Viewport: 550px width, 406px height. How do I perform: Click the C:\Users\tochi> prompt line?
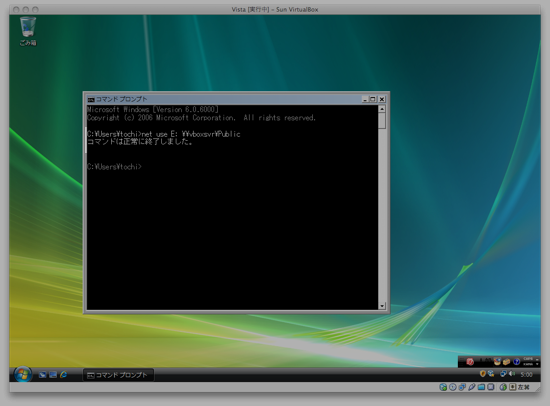114,167
